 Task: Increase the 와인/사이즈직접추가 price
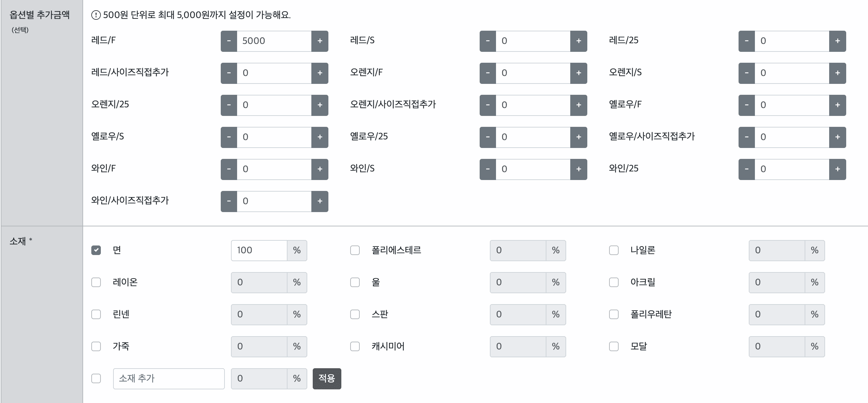[320, 201]
